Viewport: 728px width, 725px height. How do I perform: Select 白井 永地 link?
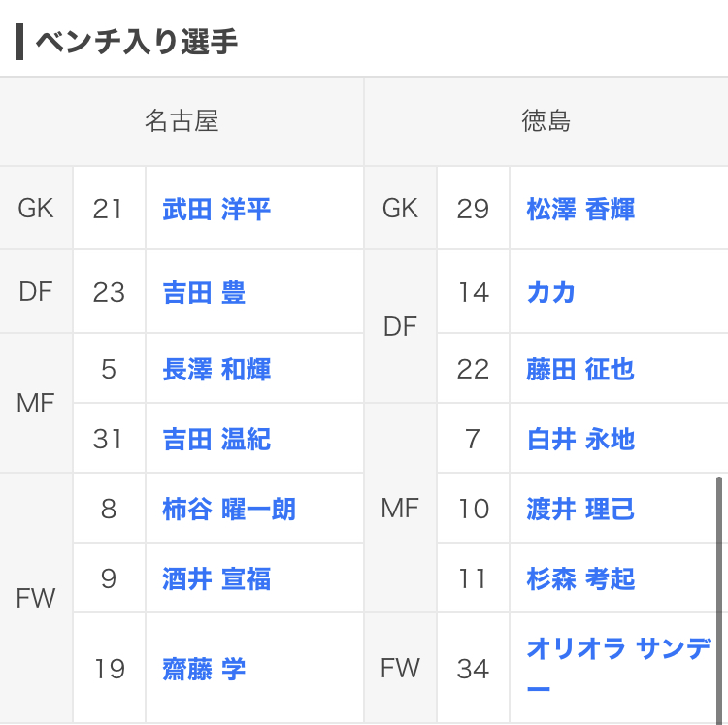click(x=580, y=439)
